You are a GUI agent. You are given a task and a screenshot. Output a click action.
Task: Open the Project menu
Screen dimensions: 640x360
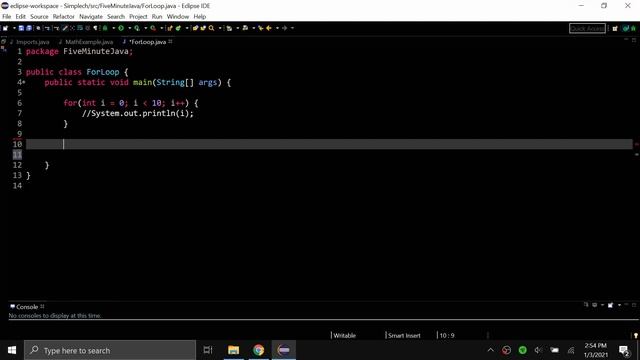pos(138,17)
